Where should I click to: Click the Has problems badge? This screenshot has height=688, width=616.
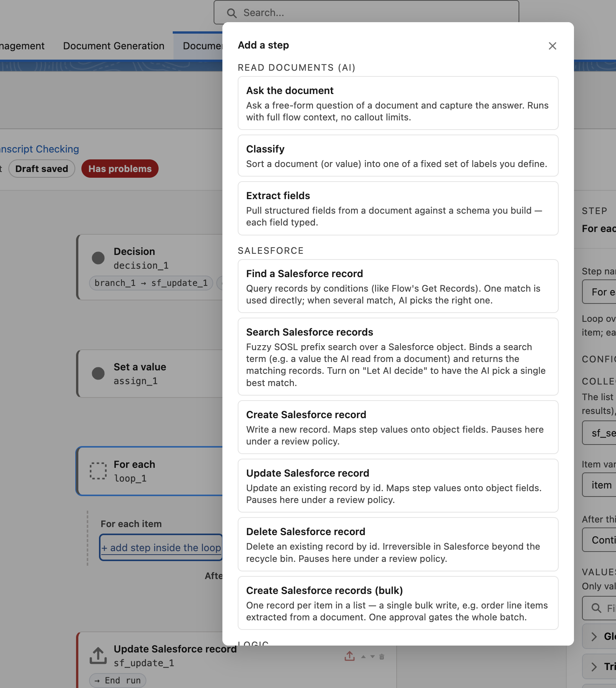[120, 169]
